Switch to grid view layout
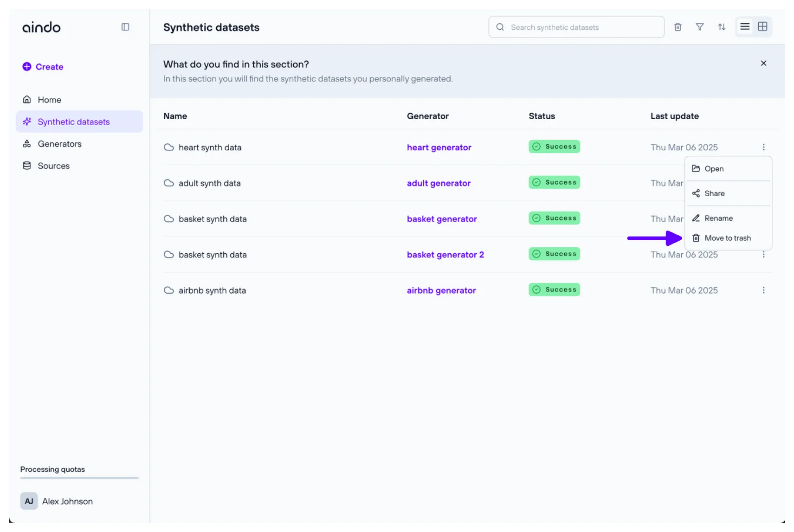 [x=762, y=27]
